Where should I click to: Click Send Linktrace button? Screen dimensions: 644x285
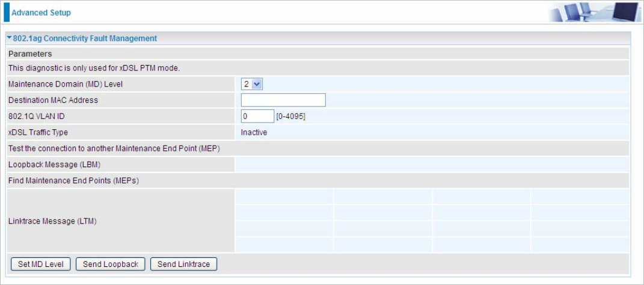[x=183, y=264]
